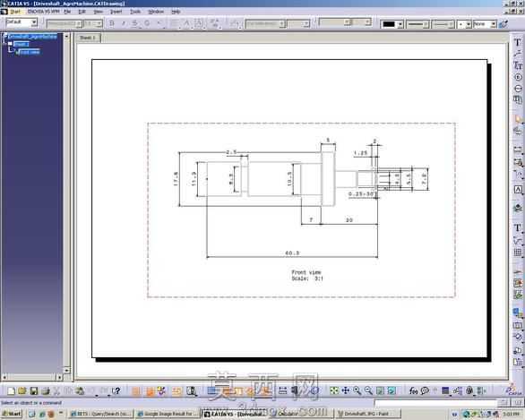Click the graphic properties painter icon

[503, 24]
